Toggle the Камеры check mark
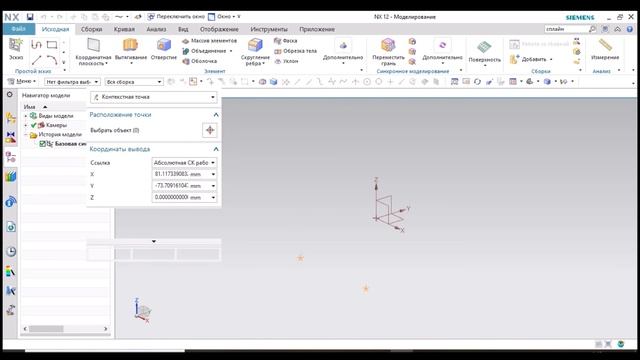Viewport: 640px width, 360px height. (x=33, y=125)
